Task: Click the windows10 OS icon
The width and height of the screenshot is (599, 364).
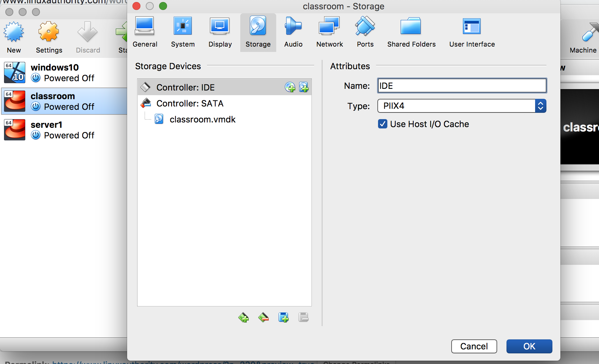Action: (x=15, y=73)
